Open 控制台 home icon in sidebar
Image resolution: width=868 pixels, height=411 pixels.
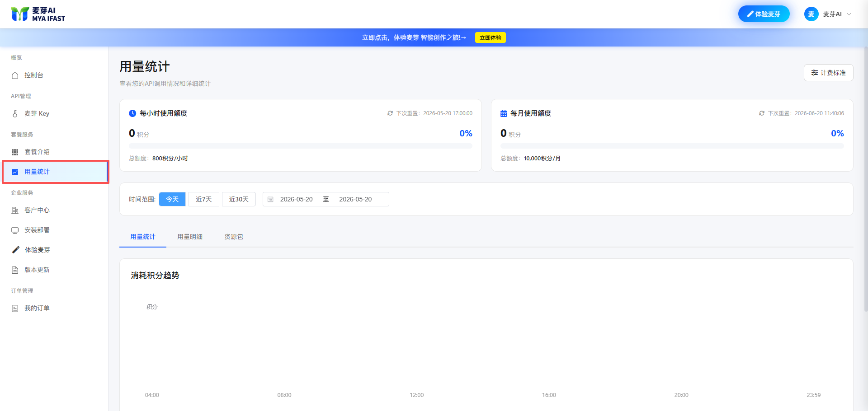pyautogui.click(x=15, y=75)
